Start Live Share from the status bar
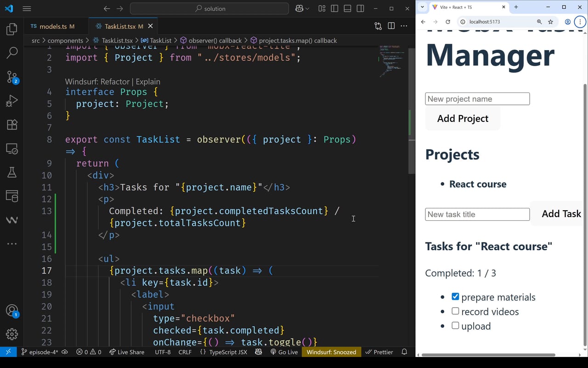The image size is (588, 368). coord(127,352)
